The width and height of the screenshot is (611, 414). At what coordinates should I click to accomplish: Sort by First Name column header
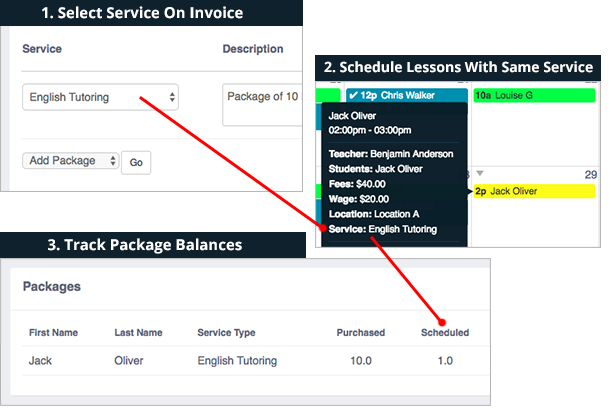pyautogui.click(x=53, y=333)
